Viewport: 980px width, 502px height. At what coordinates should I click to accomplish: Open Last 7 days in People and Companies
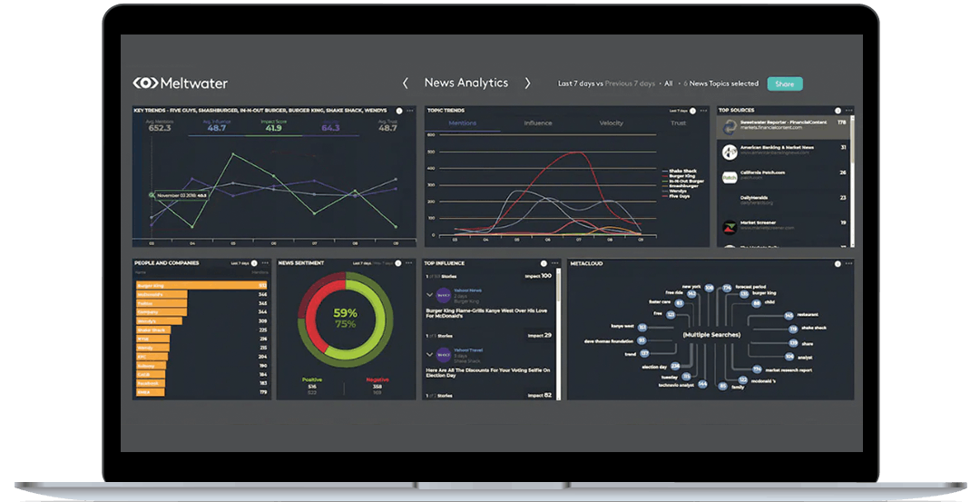[240, 263]
